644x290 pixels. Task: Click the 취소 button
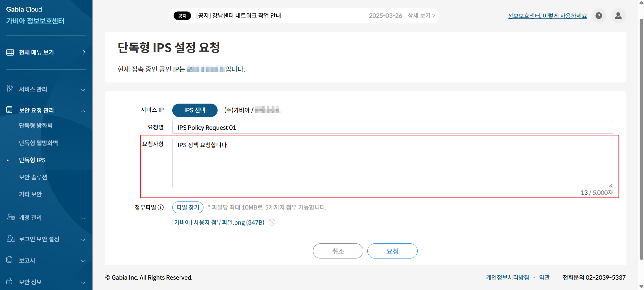click(338, 251)
